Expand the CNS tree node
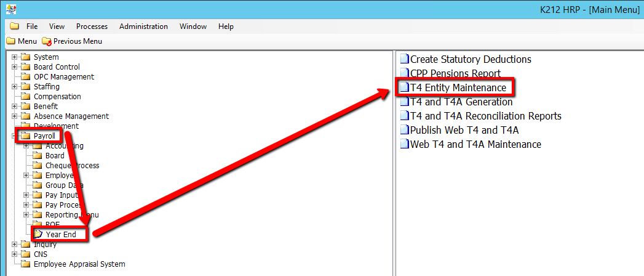The width and height of the screenshot is (644, 276). (x=15, y=254)
